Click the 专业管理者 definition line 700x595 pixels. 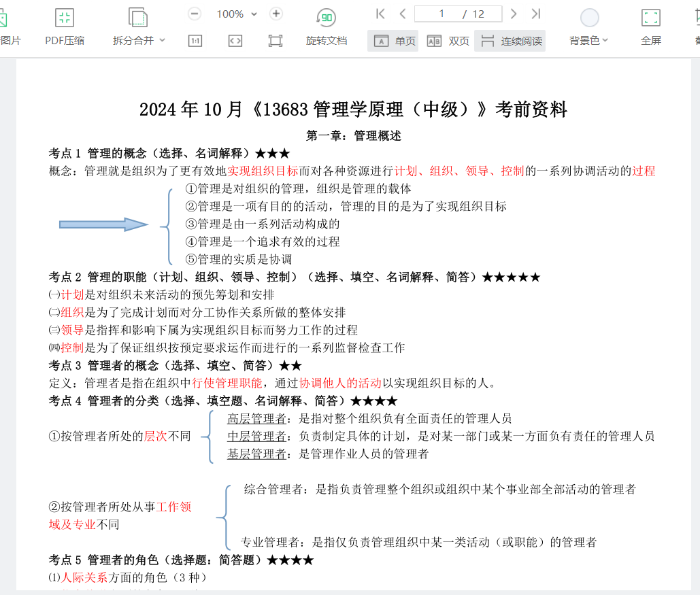coord(419,543)
